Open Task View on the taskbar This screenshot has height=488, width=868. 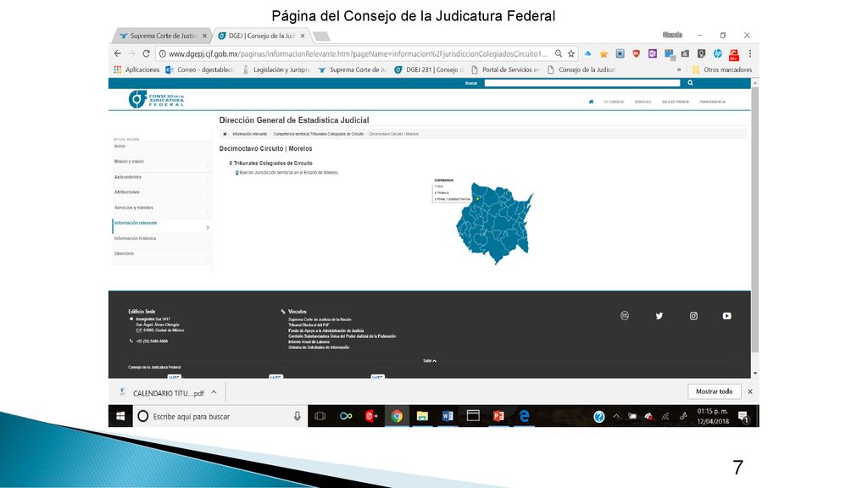[320, 416]
